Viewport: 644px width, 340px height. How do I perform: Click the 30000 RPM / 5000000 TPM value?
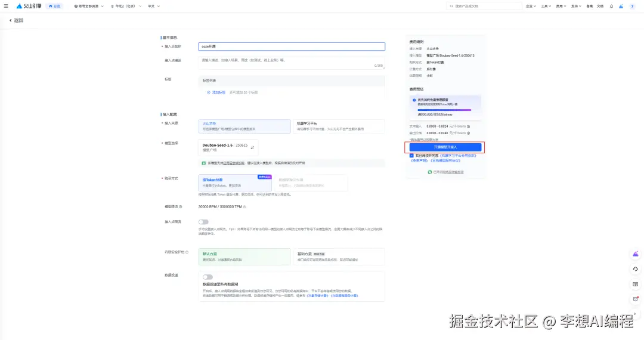tap(220, 206)
